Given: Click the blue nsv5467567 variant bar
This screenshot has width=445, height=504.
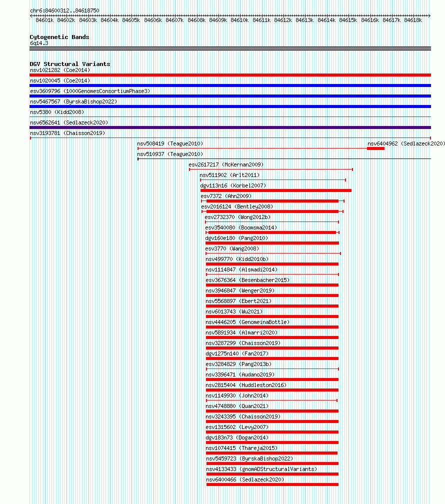Looking at the screenshot, I should (x=230, y=106).
